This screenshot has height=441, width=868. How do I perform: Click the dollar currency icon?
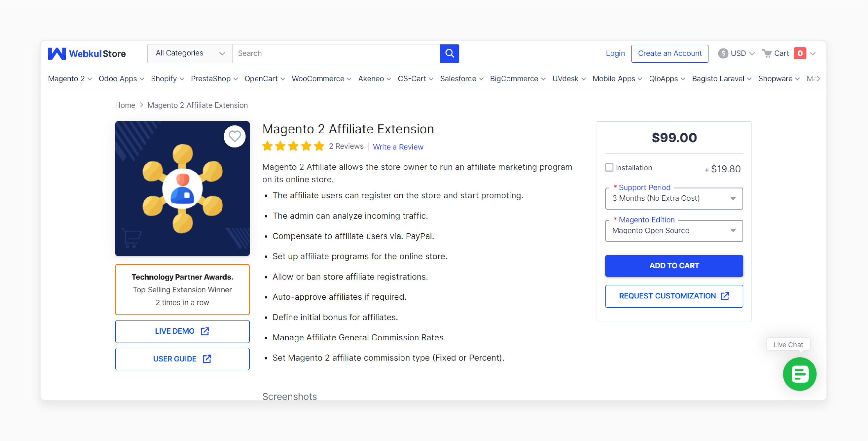point(723,53)
